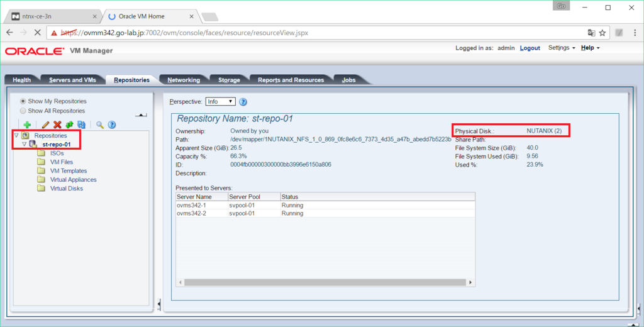The image size is (644, 327).
Task: Click the Translate page icon in address bar
Action: 591,33
